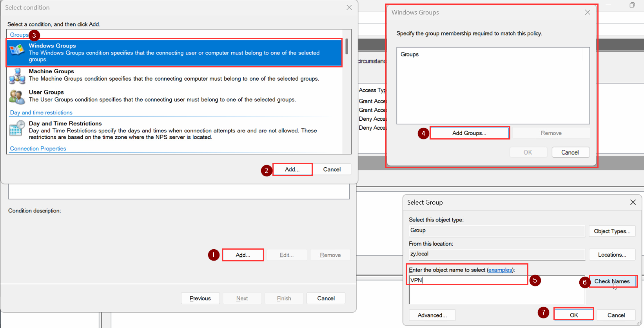The height and width of the screenshot is (328, 644).
Task: Click the Edit... condition button
Action: tap(287, 255)
